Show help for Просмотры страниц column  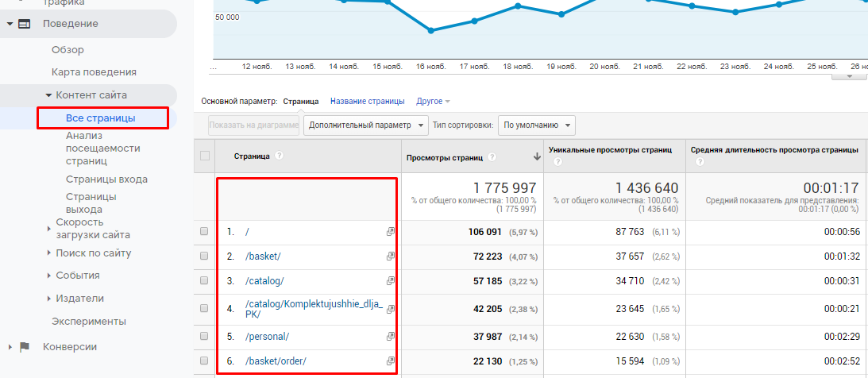click(x=492, y=158)
